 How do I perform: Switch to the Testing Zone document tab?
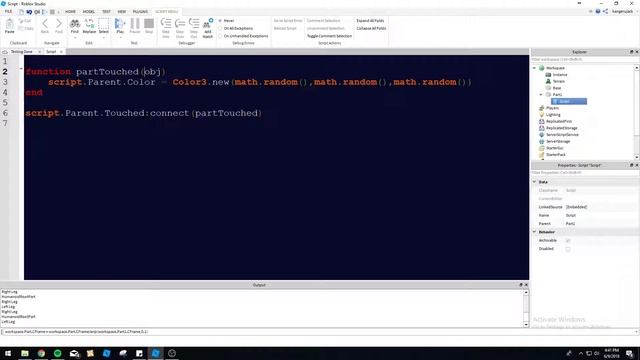click(x=21, y=52)
